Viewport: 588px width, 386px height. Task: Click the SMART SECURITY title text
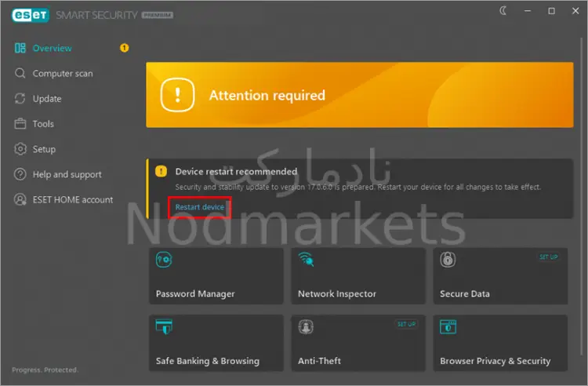pyautogui.click(x=96, y=15)
